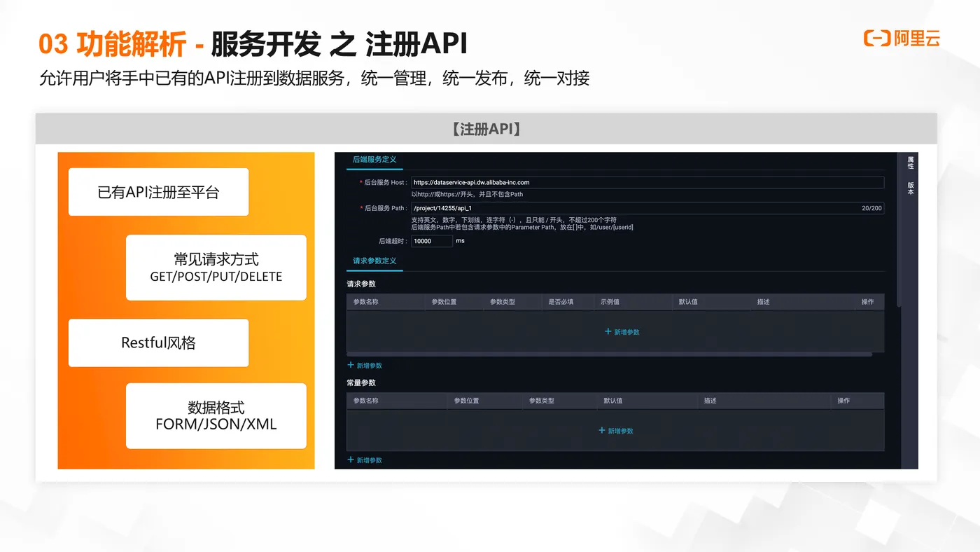The height and width of the screenshot is (552, 980).
Task: Click the 后端超时 value field showing 10000
Action: tap(432, 241)
